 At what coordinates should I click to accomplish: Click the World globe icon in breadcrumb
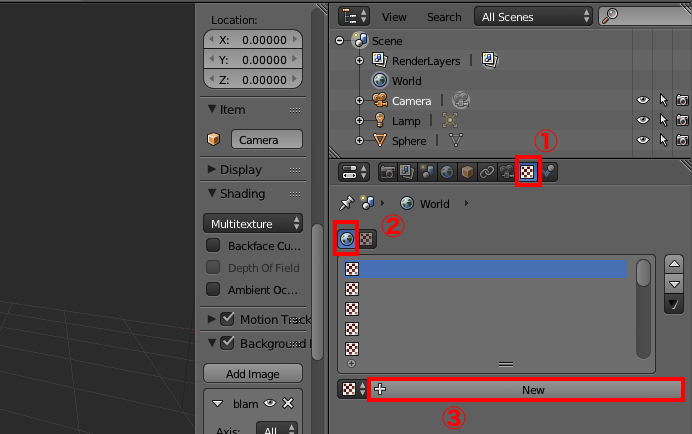(x=406, y=204)
